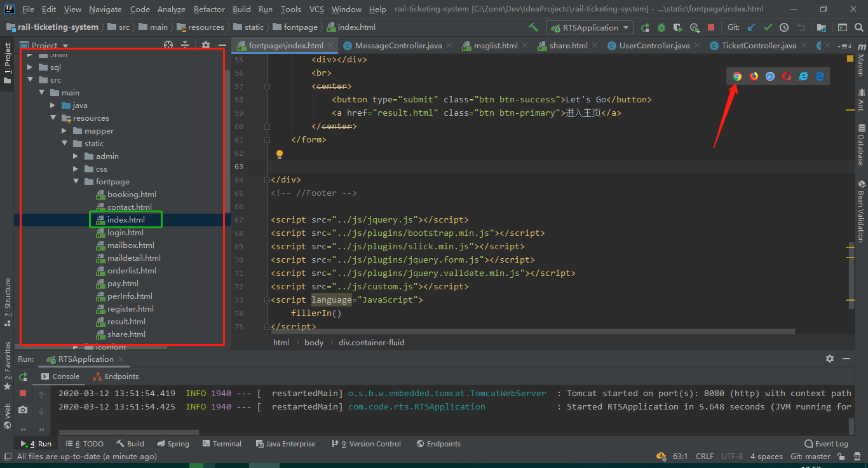Expand the mapper folder

click(64, 131)
